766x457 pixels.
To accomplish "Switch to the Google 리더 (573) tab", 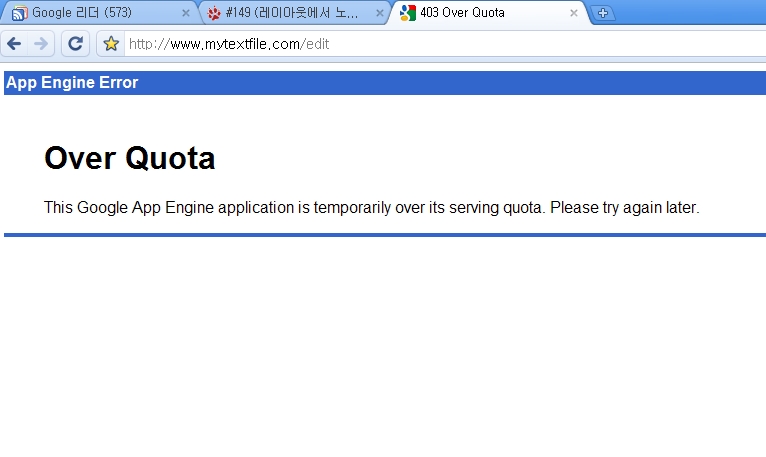I will (100, 13).
